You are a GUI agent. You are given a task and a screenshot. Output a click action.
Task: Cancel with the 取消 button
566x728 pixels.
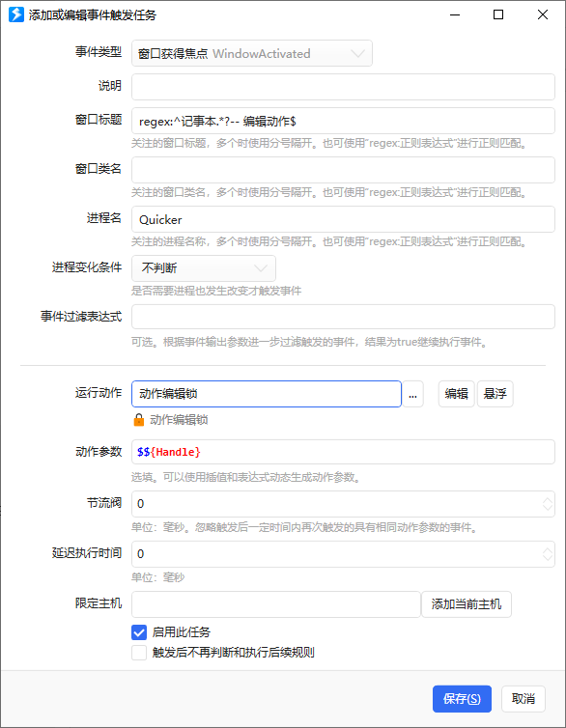(x=524, y=699)
